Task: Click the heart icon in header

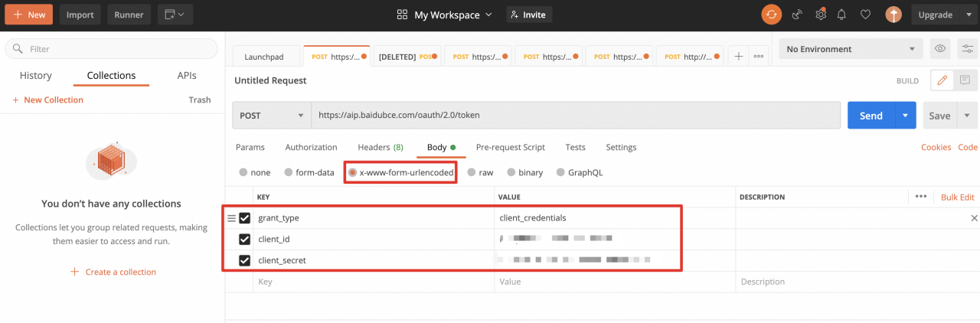Action: [865, 15]
